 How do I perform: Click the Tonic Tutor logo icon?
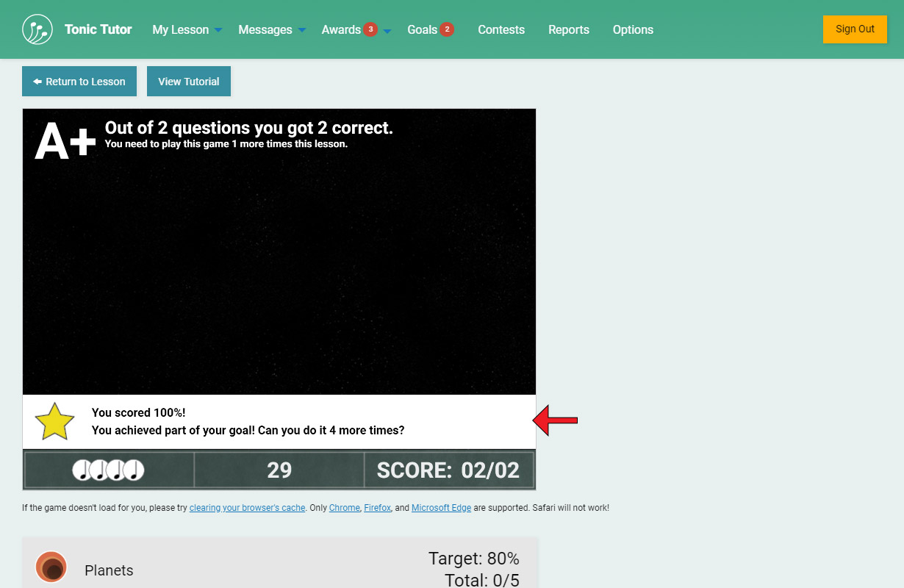coord(37,29)
